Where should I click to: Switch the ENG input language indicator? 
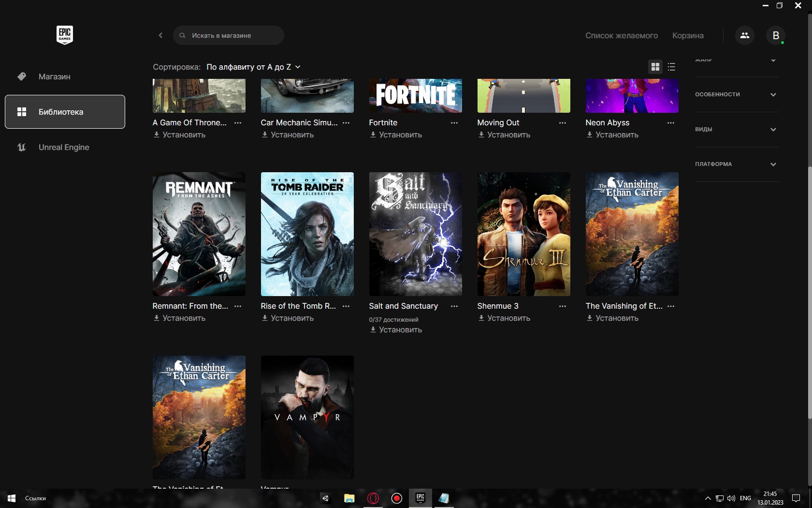(x=745, y=498)
